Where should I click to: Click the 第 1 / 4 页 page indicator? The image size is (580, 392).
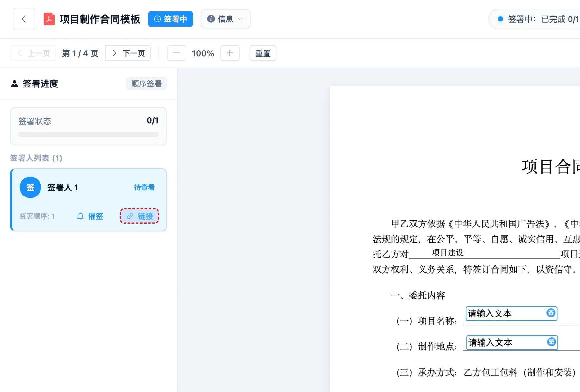(x=80, y=53)
